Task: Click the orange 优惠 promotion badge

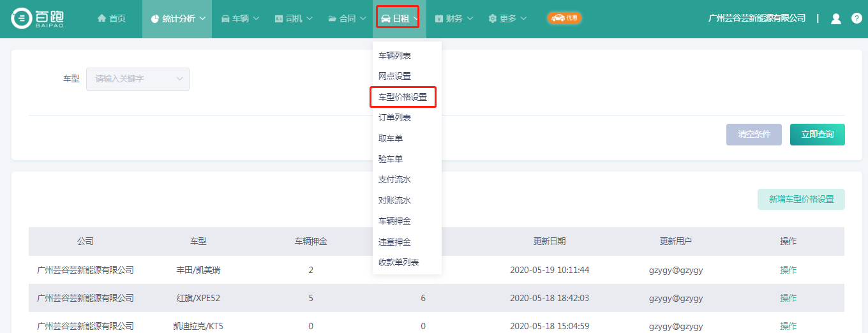Action: 564,18
